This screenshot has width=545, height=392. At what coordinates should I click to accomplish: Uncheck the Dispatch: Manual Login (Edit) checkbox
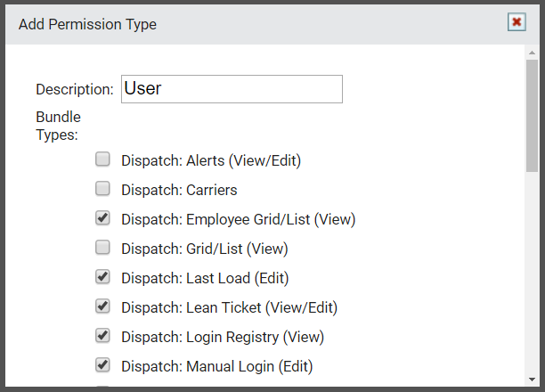coord(102,365)
